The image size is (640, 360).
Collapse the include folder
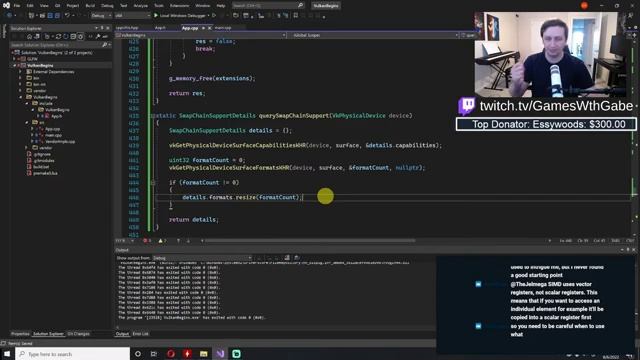(x=27, y=103)
